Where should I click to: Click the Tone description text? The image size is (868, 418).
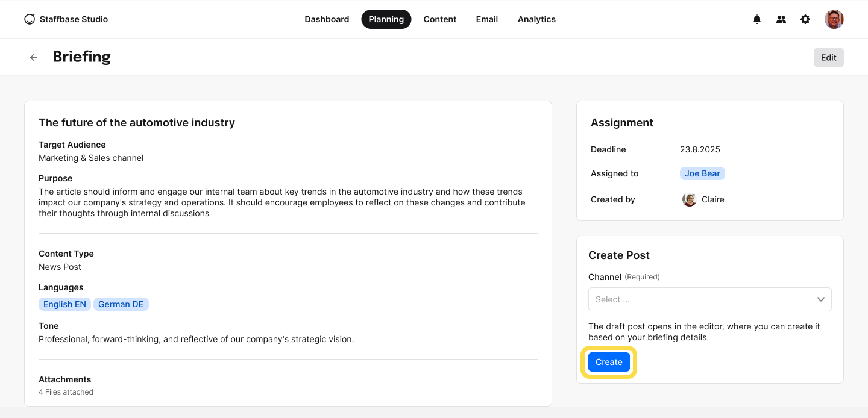(197, 339)
